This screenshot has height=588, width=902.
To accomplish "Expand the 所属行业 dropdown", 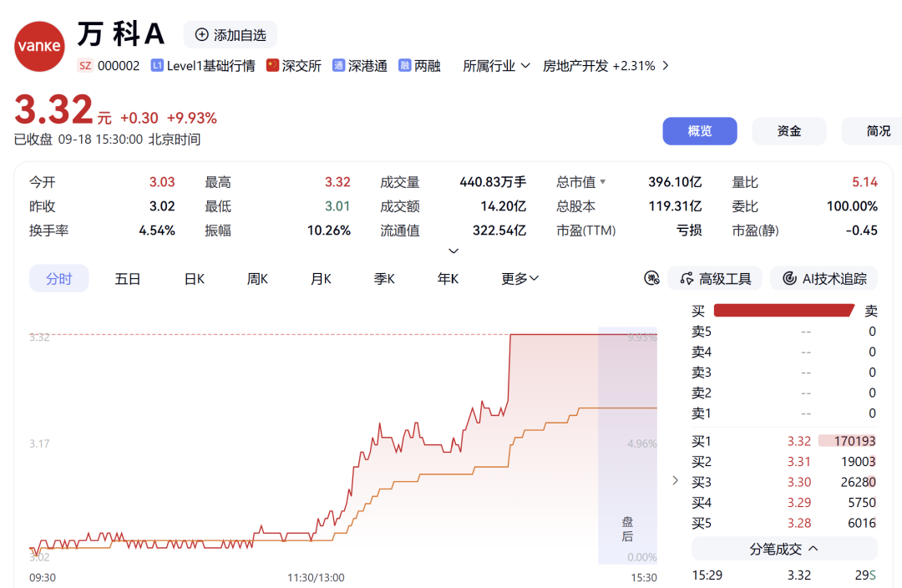I will pos(496,66).
